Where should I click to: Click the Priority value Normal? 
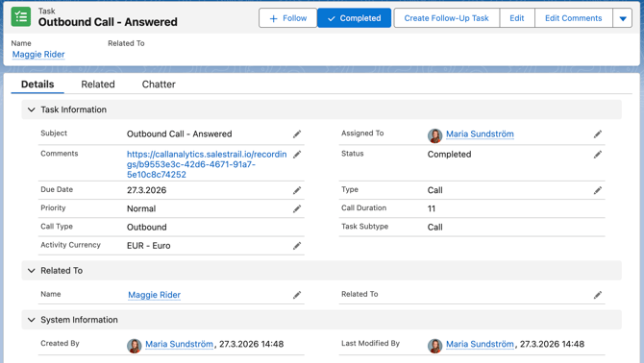[141, 208]
